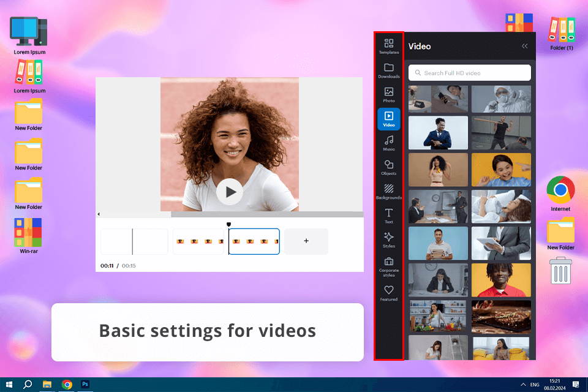This screenshot has height=392, width=588.
Task: Choose the chocolate dessert video
Action: click(x=501, y=316)
